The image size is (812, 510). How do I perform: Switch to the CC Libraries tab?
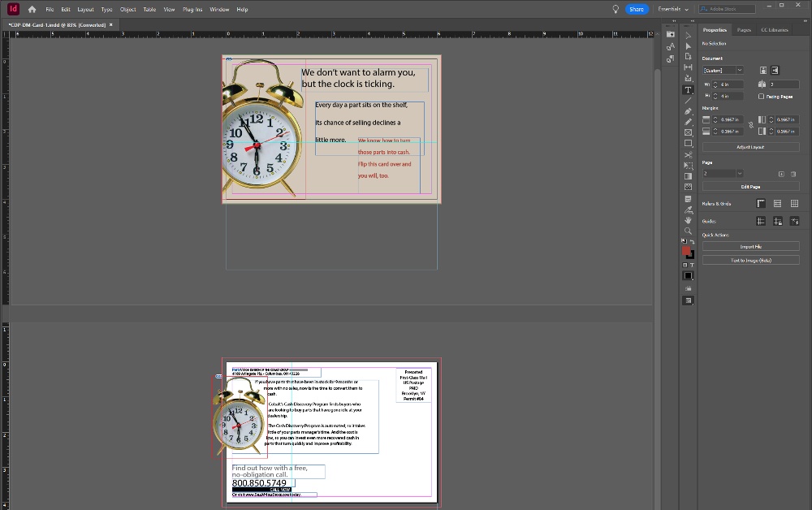[775, 30]
